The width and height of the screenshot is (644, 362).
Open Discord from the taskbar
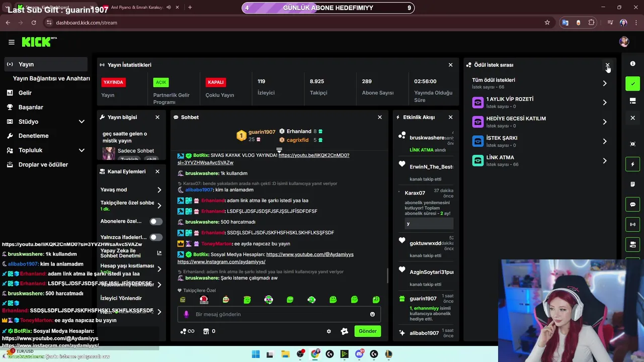click(359, 354)
